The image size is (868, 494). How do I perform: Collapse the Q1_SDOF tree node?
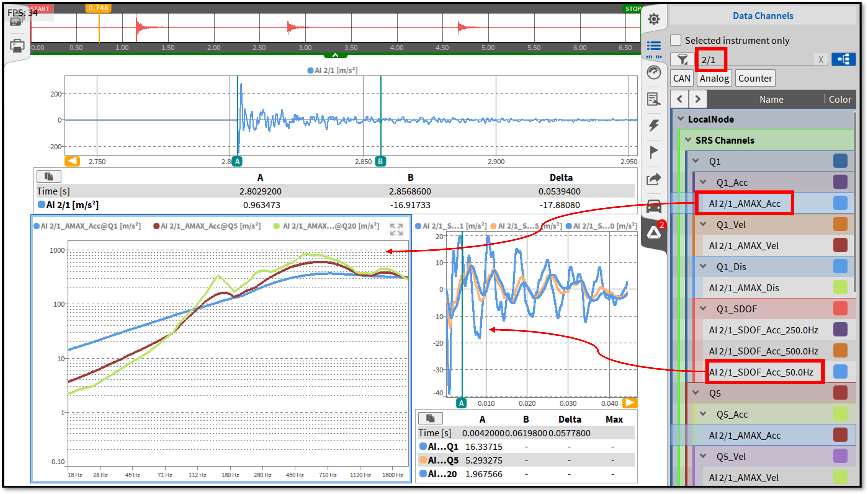click(x=703, y=308)
